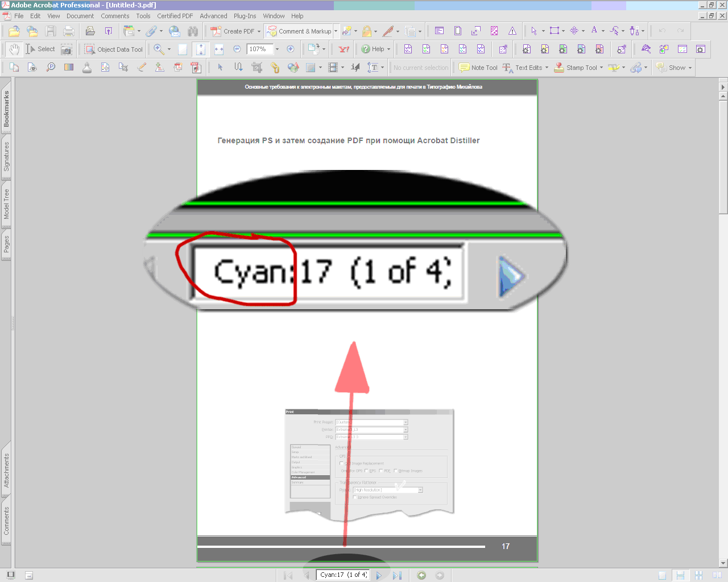Open the Create PDF dropdown

click(x=259, y=31)
